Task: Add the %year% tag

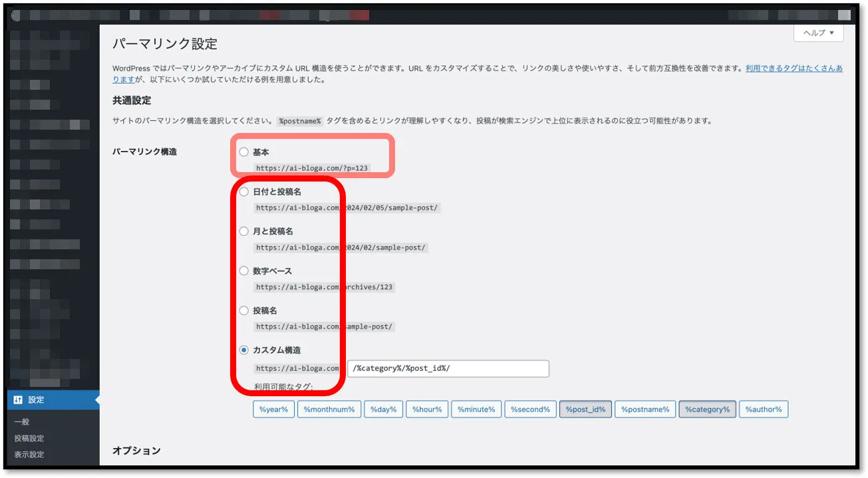Action: point(273,410)
